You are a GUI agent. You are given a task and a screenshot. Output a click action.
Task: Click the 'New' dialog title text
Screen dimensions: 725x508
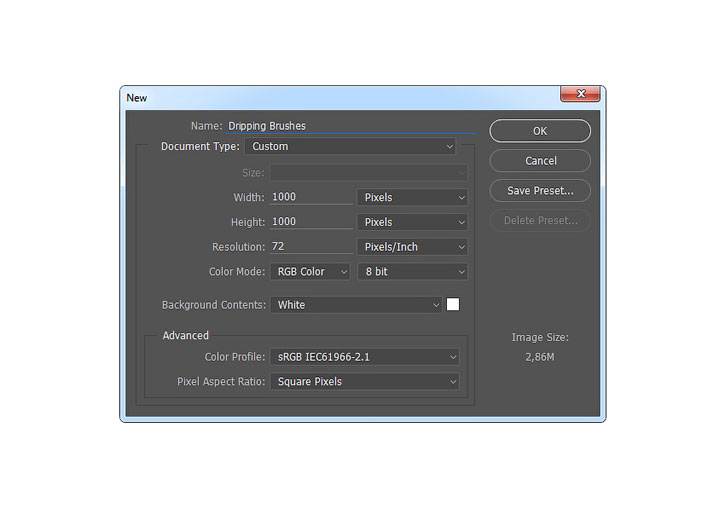click(136, 98)
